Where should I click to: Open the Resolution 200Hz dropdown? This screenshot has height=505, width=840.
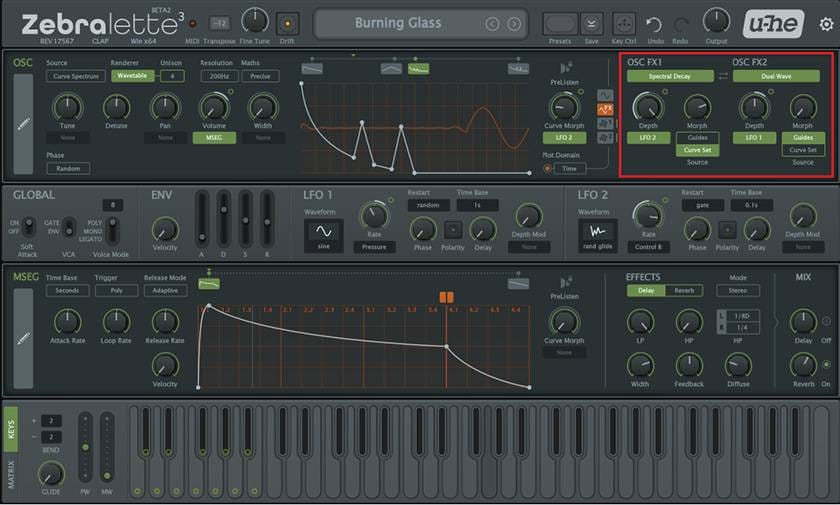[x=219, y=76]
